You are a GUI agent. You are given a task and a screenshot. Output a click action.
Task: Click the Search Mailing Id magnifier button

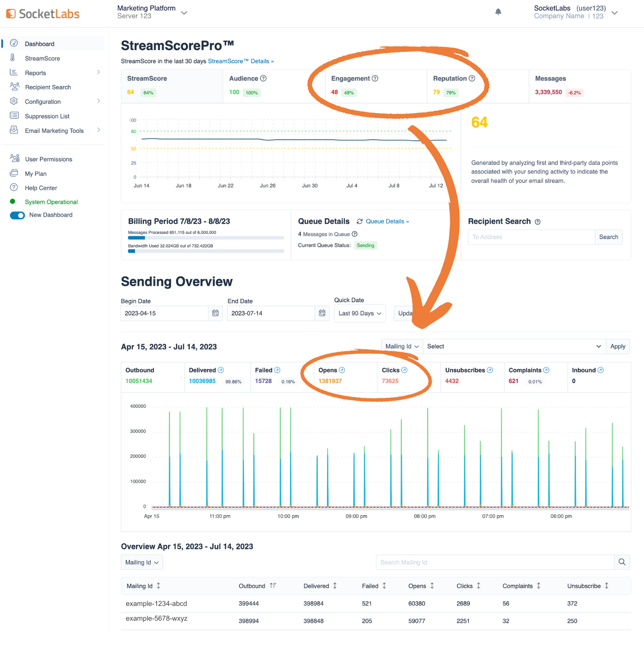click(622, 562)
